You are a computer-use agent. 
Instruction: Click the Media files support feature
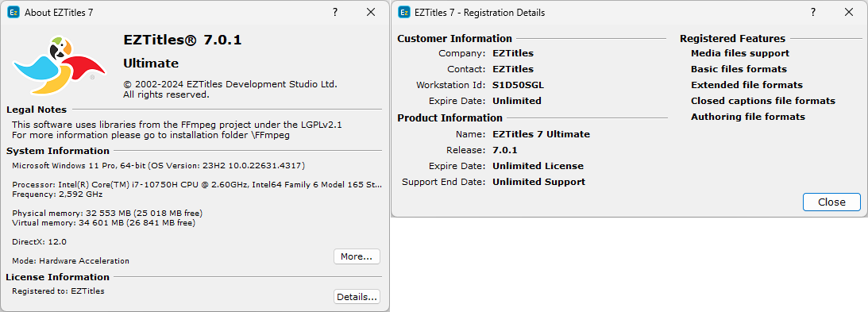coord(740,54)
